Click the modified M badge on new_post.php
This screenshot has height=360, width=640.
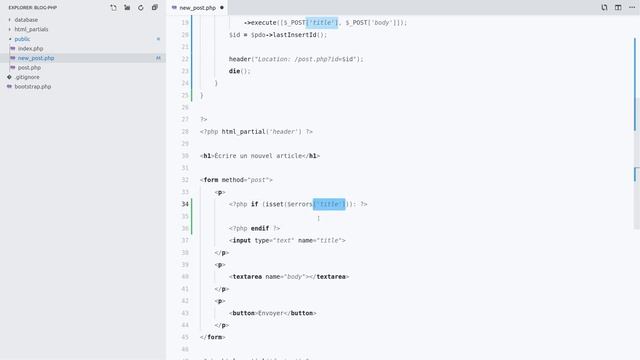pos(158,58)
